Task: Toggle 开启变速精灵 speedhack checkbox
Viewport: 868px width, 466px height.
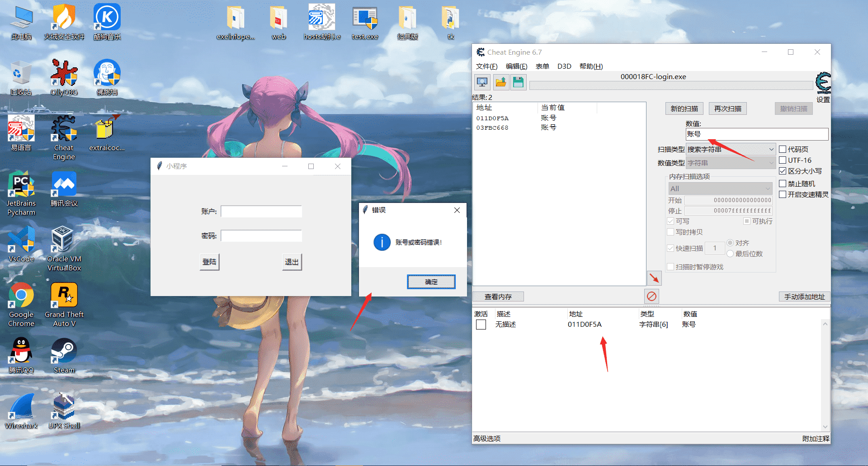Action: 783,194
